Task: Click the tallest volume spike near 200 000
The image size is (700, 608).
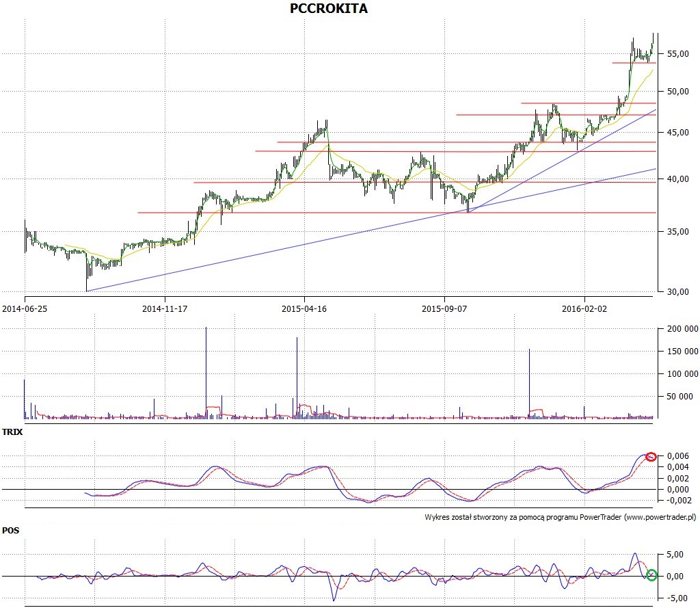Action: (206, 373)
